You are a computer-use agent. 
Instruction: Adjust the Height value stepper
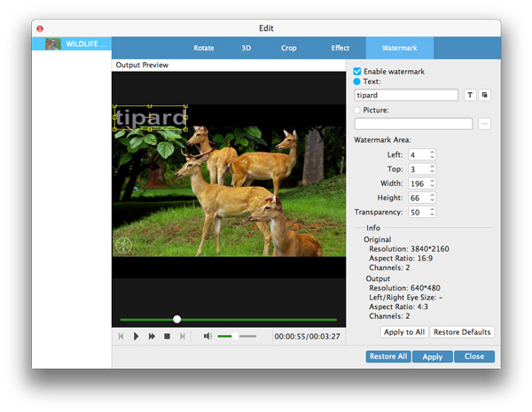coord(432,198)
